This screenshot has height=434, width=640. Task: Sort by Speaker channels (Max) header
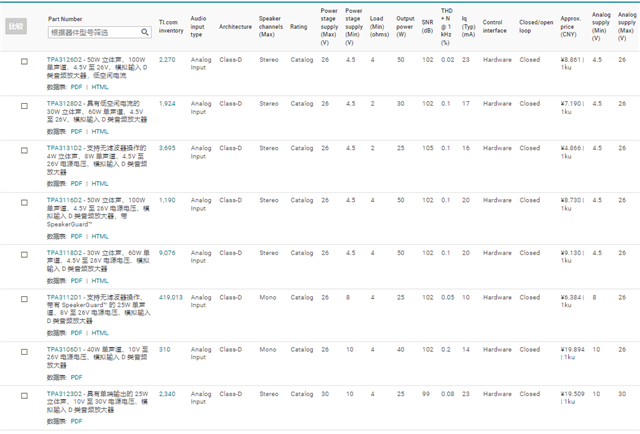click(x=271, y=26)
